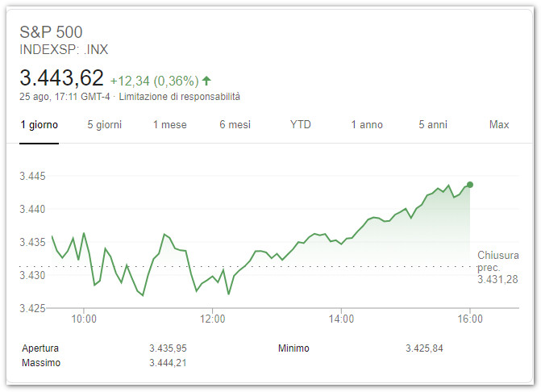Screen dimensions: 541x392
Task: Click the Minimo label
Action: tap(293, 348)
